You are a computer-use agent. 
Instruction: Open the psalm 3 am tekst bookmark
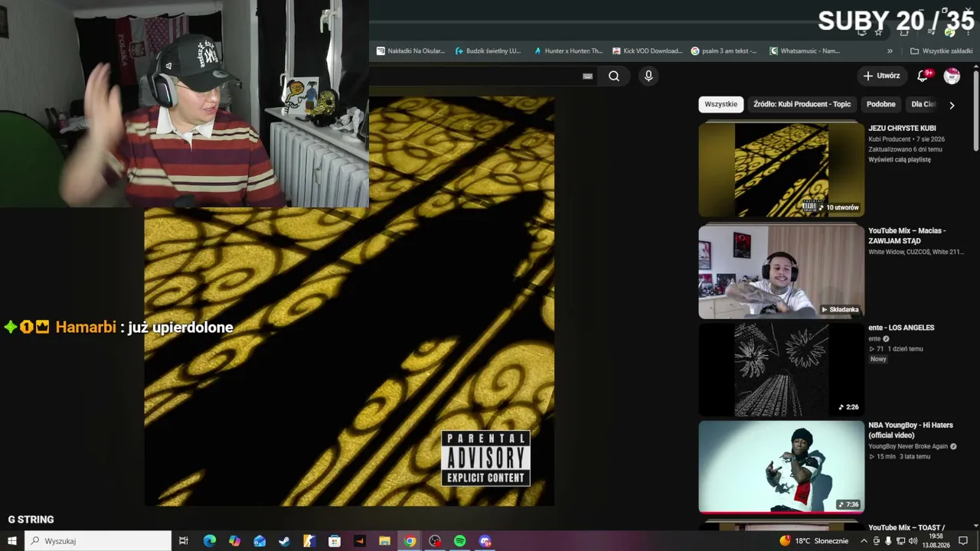pos(724,51)
